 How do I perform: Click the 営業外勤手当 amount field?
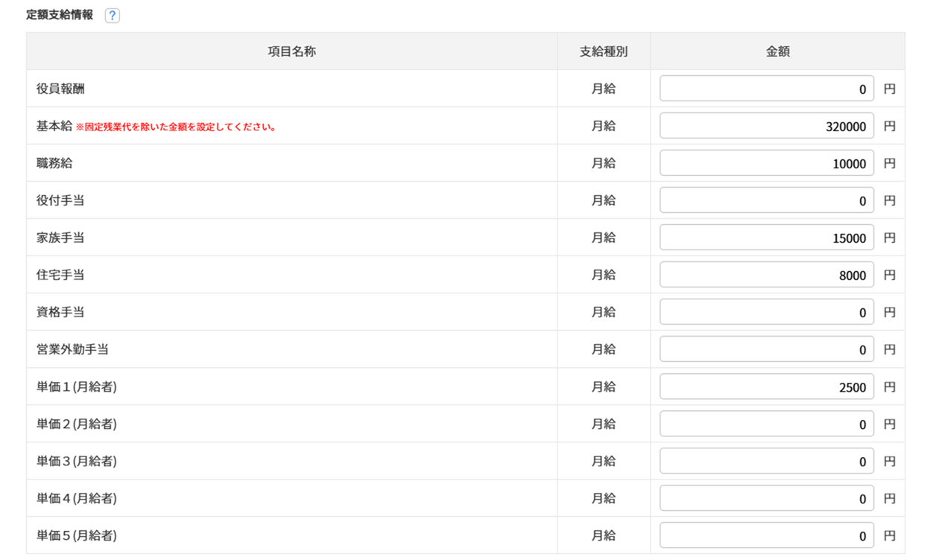click(766, 349)
